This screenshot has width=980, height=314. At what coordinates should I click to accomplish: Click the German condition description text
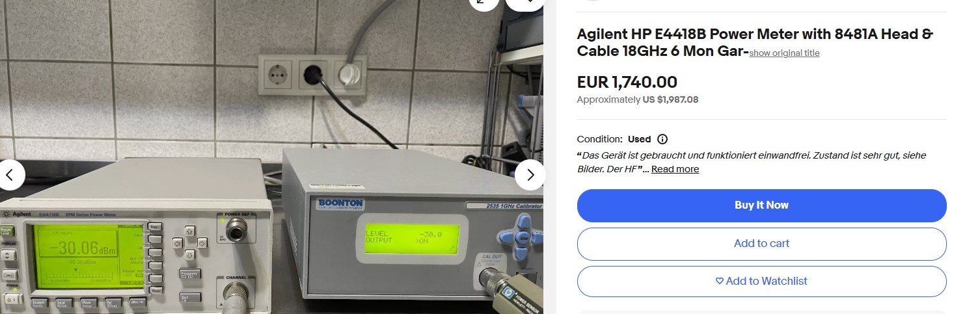(x=752, y=162)
